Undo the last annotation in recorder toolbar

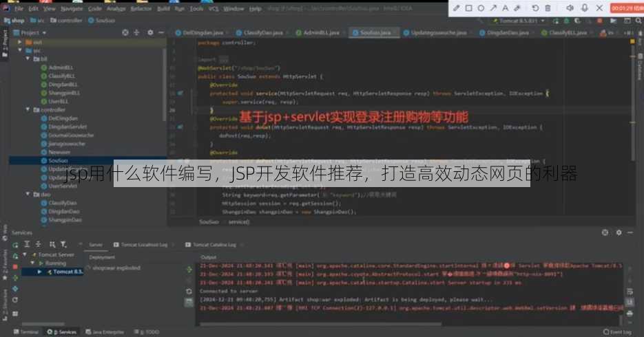click(x=535, y=8)
